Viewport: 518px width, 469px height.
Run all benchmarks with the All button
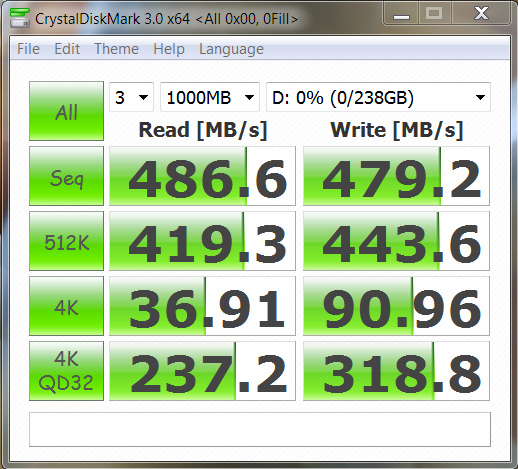tap(66, 111)
